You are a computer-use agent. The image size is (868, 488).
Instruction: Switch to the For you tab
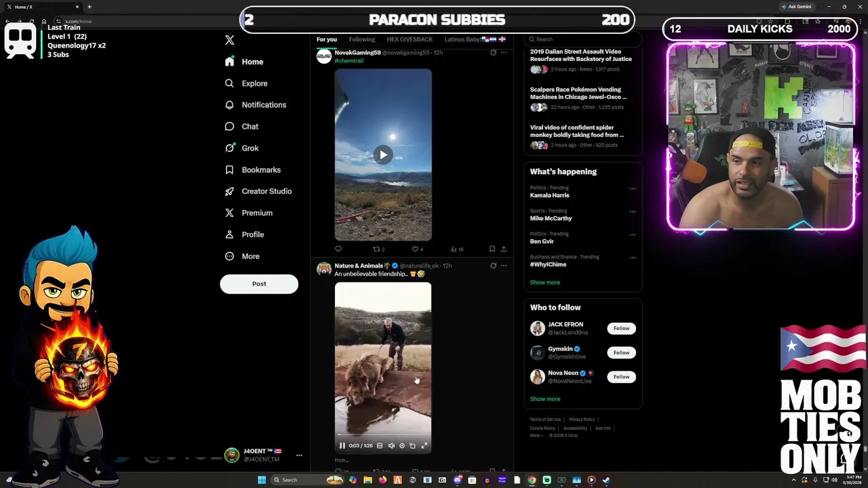coord(326,39)
